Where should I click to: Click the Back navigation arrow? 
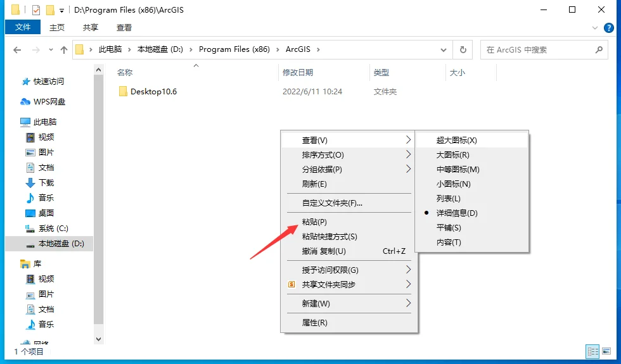[x=17, y=50]
